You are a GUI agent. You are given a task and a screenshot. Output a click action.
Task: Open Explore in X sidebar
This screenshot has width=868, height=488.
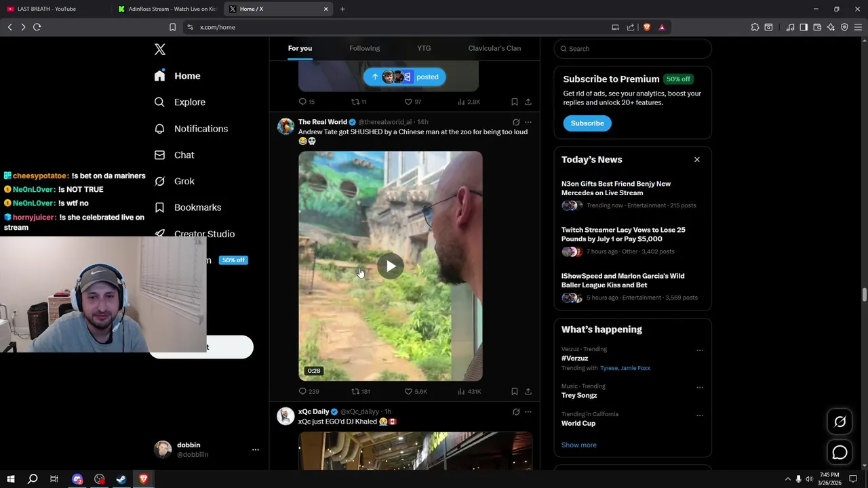[180, 102]
